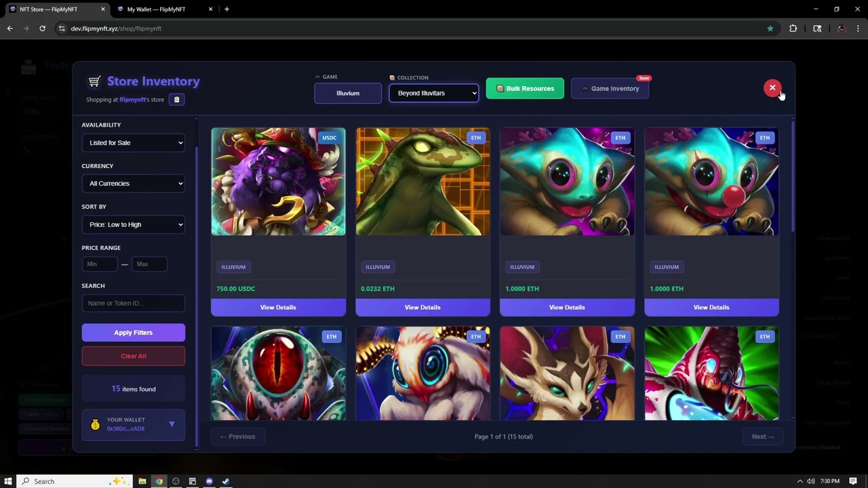
Task: Open the tan fox creature NFT thumbnail
Action: 567,373
